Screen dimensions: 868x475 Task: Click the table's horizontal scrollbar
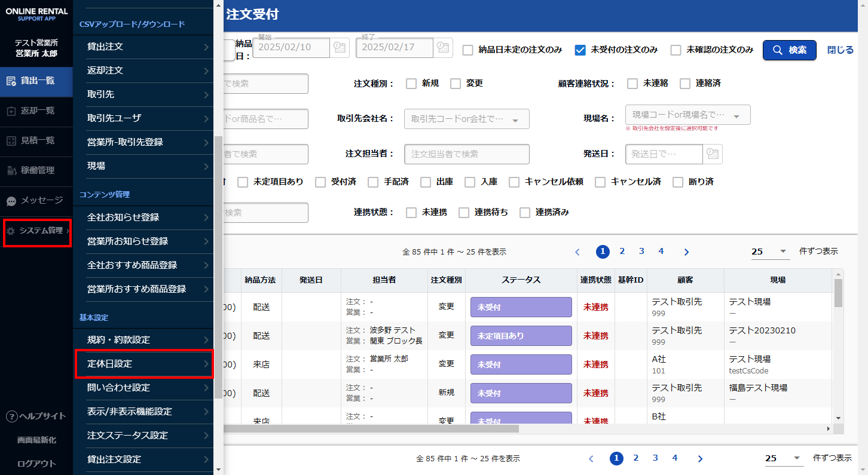pyautogui.click(x=371, y=428)
